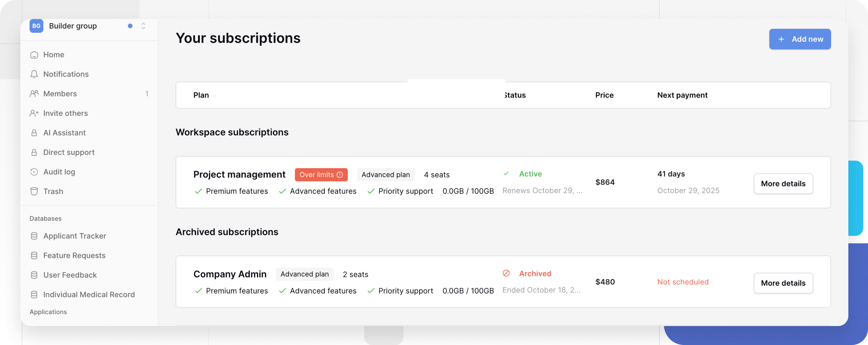Open More details for Project management
Image resolution: width=868 pixels, height=345 pixels.
click(783, 184)
